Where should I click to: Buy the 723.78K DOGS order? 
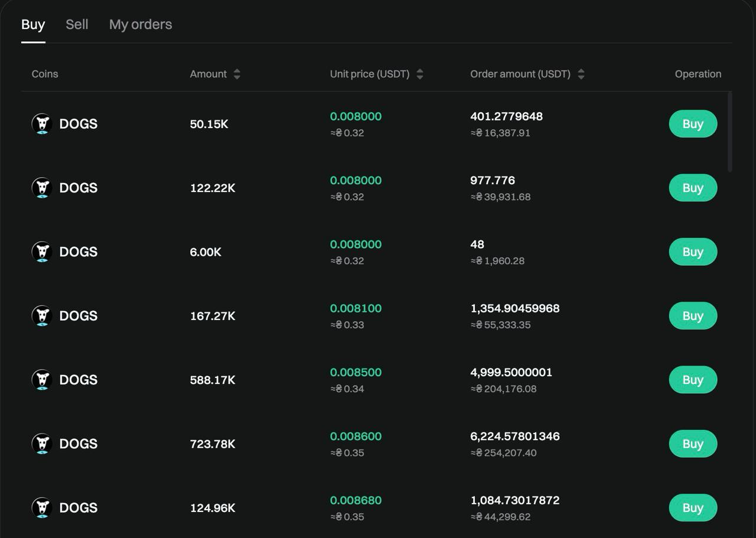click(x=693, y=444)
